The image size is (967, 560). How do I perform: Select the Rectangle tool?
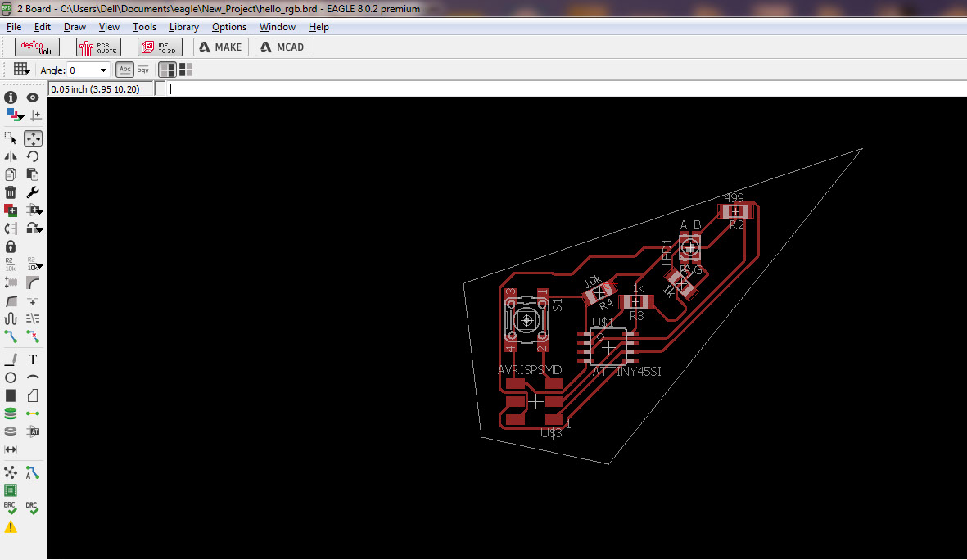click(x=11, y=395)
